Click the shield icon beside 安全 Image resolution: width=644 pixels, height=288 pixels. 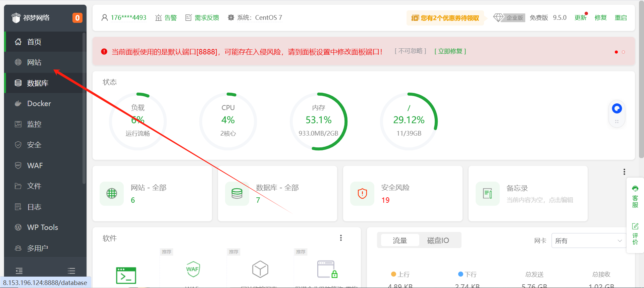pyautogui.click(x=18, y=145)
